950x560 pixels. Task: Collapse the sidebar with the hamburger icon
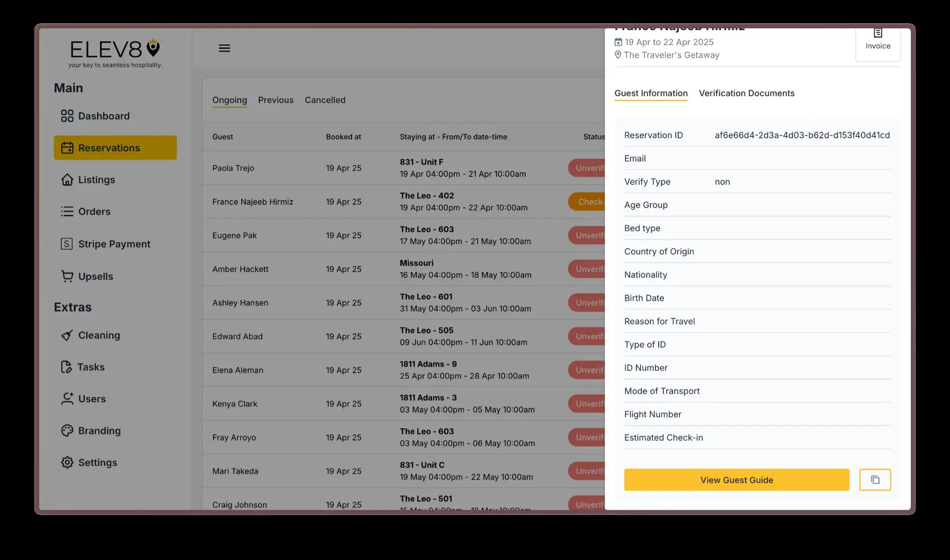click(x=224, y=47)
